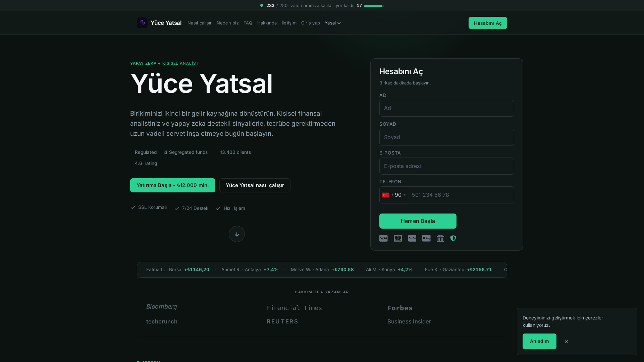Click the PayPal payment icon
The width and height of the screenshot is (644, 362).
[x=412, y=238]
